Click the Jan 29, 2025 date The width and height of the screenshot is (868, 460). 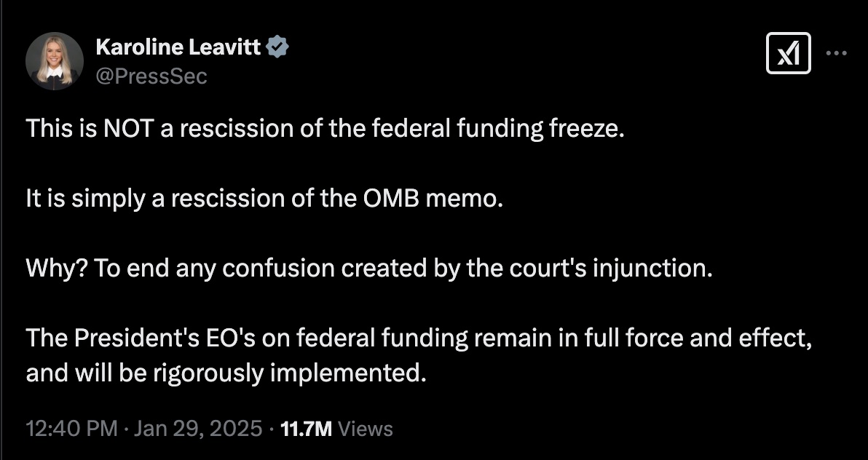coord(199,429)
